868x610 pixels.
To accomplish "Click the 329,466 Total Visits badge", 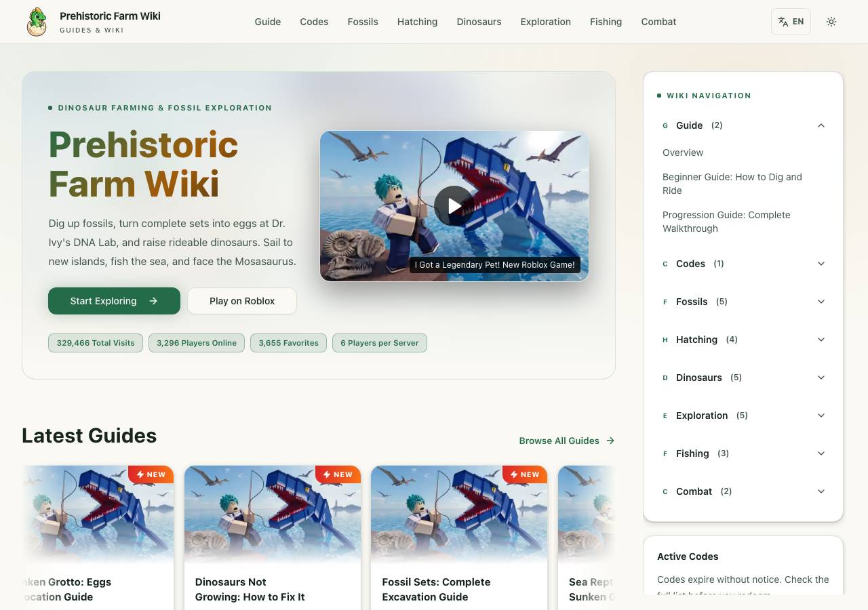I will tap(96, 343).
